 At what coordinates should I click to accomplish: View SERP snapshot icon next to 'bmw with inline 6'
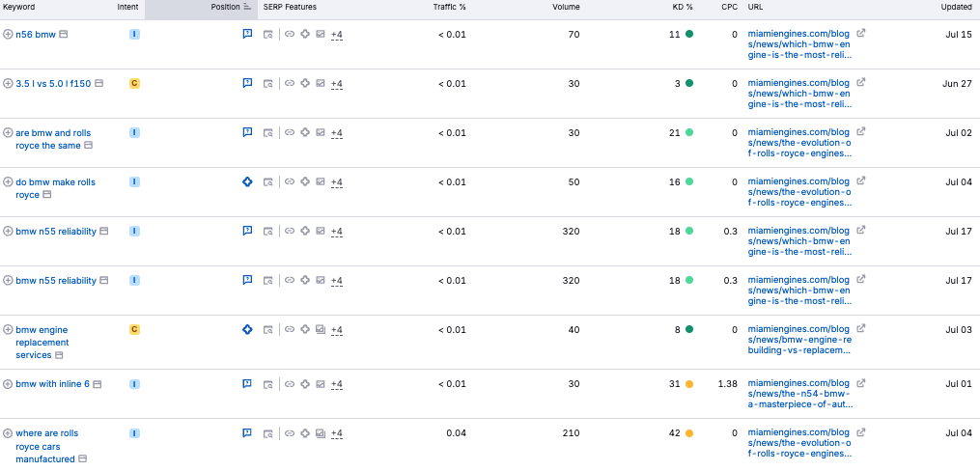click(x=97, y=384)
